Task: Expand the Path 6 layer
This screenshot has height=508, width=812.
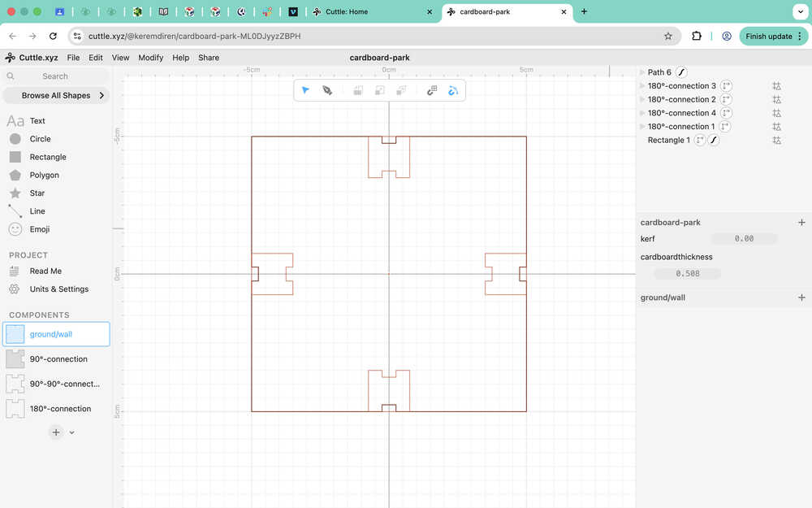Action: pos(642,72)
